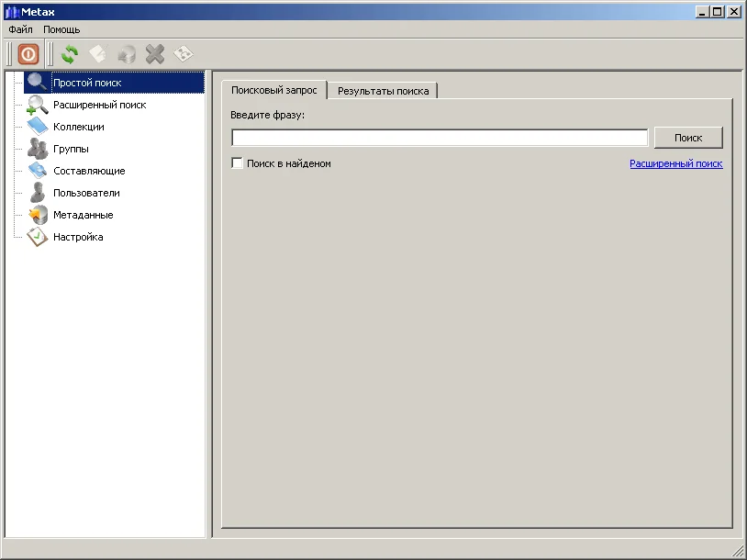Screen dimensions: 747x560
Task: Click the red power/exit toolbar button
Action: point(28,54)
